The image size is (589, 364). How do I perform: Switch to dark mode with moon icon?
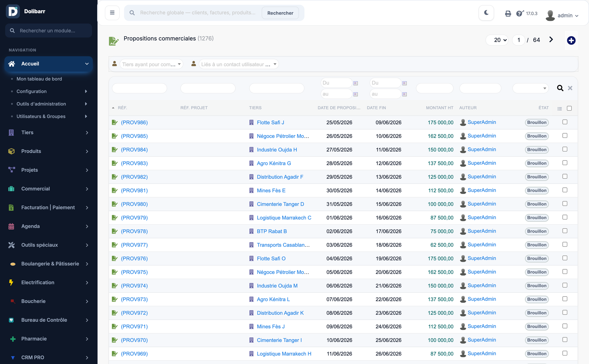coord(486,13)
